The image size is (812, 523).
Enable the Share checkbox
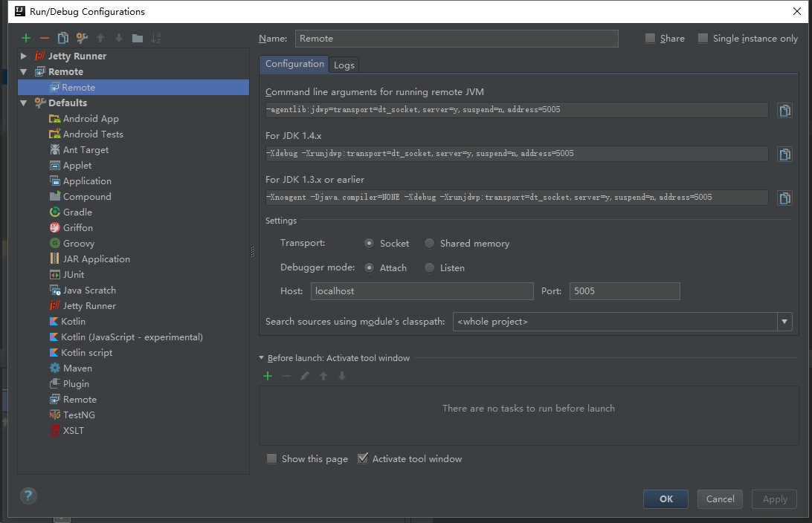coord(651,39)
